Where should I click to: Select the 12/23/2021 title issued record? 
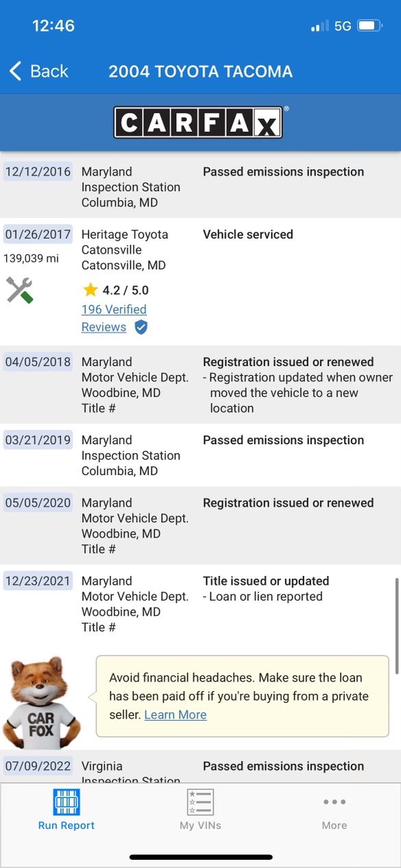click(200, 603)
